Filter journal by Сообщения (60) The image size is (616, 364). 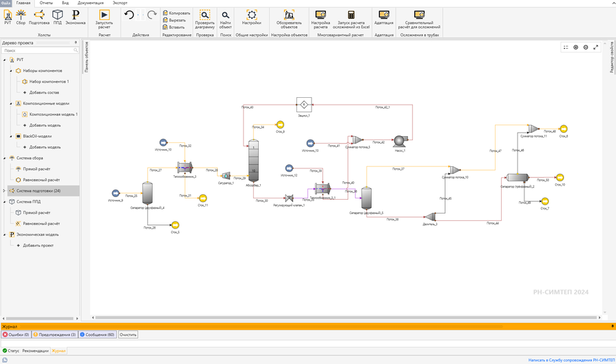tap(97, 335)
